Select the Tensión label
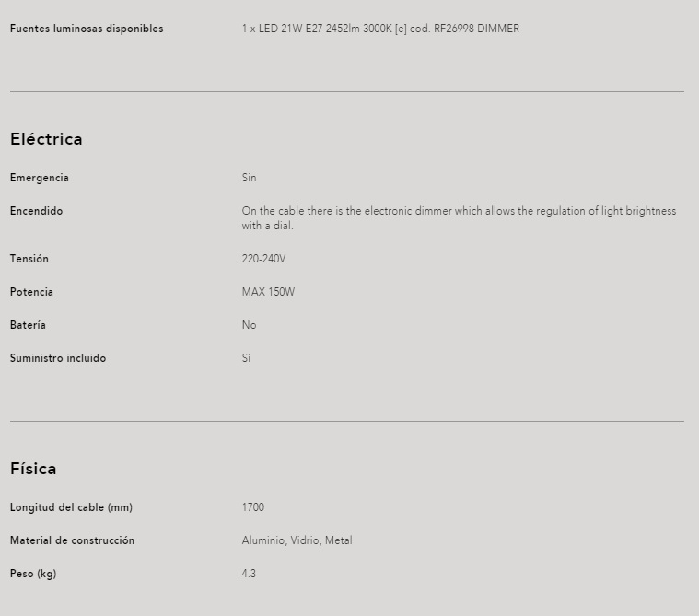 click(x=29, y=259)
